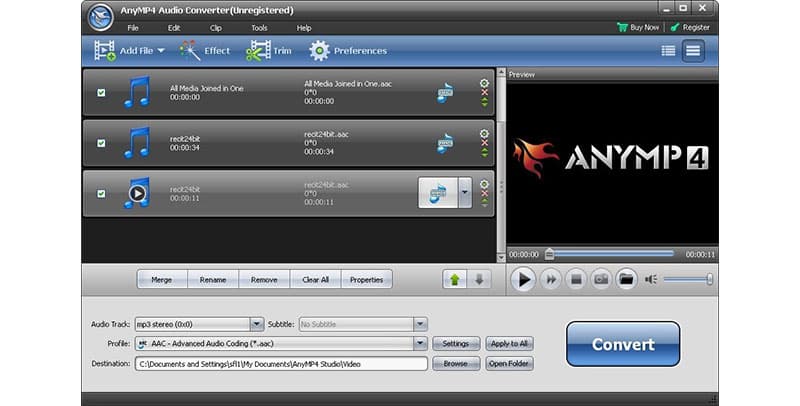
Task: Move selected item down with gray arrow
Action: (x=479, y=280)
